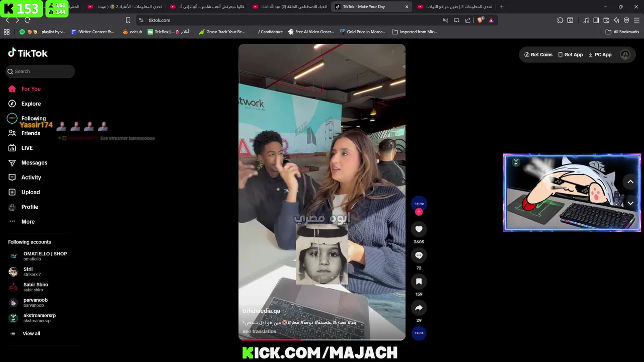Click See translation under caption
644x362 pixels.
click(259, 331)
